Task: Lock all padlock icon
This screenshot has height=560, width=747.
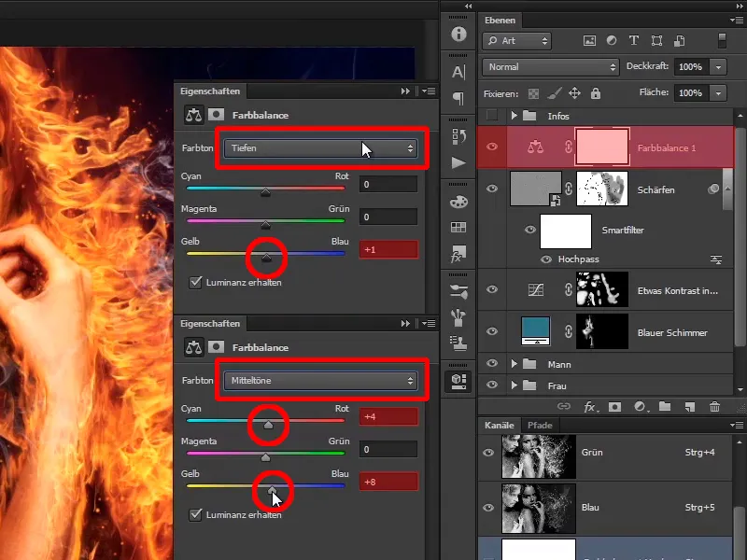Action: click(596, 92)
